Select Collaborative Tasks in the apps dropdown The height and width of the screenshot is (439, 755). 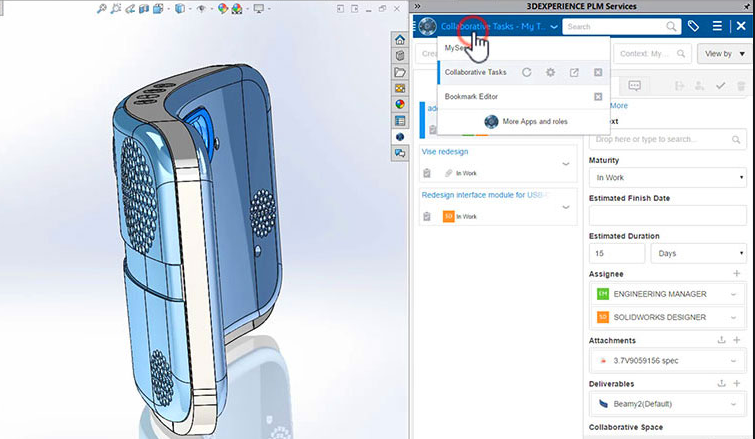475,72
